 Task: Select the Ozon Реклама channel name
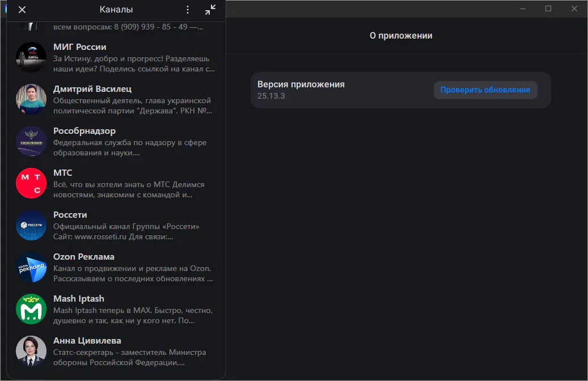(x=84, y=257)
